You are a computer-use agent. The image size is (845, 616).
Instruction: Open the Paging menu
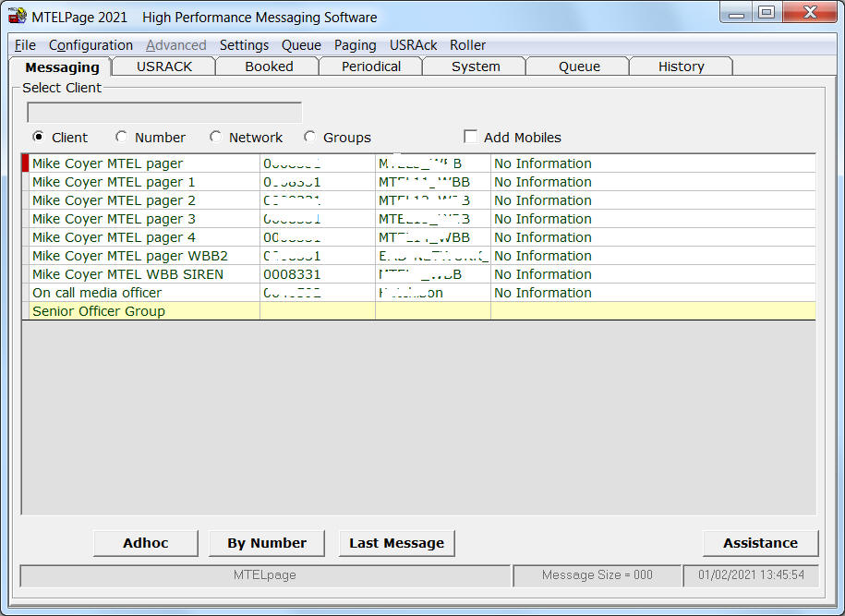click(355, 45)
